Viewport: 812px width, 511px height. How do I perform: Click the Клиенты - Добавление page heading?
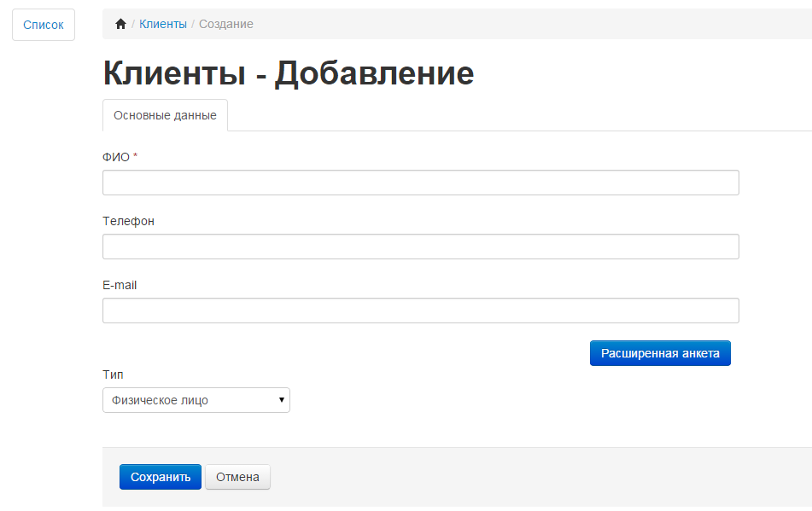pos(289,73)
